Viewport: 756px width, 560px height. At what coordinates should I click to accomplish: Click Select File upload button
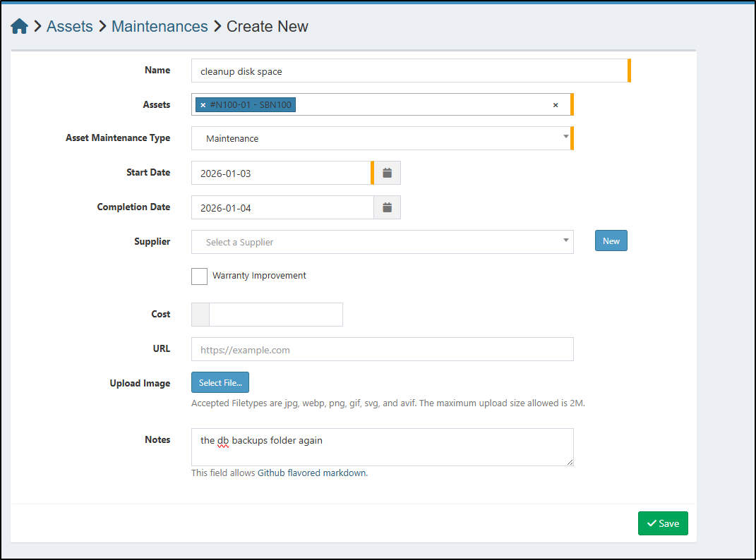220,383
